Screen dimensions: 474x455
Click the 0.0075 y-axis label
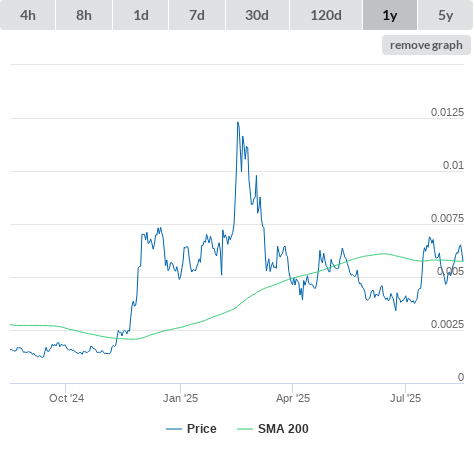coord(447,218)
